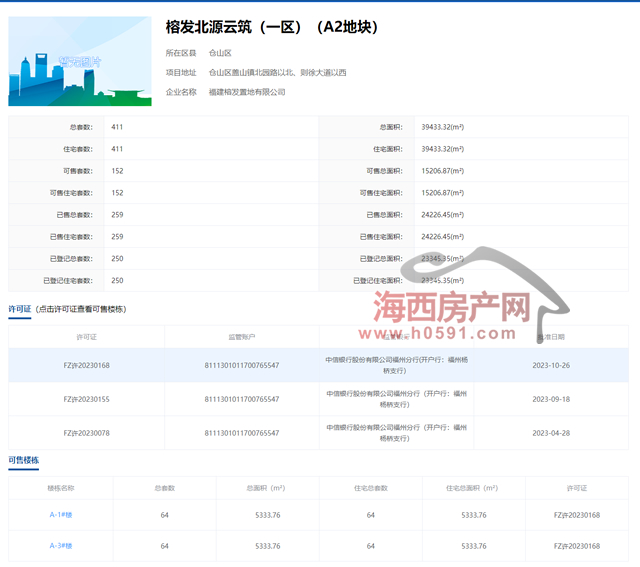Click the 2023-09-18 approval date cell

551,399
